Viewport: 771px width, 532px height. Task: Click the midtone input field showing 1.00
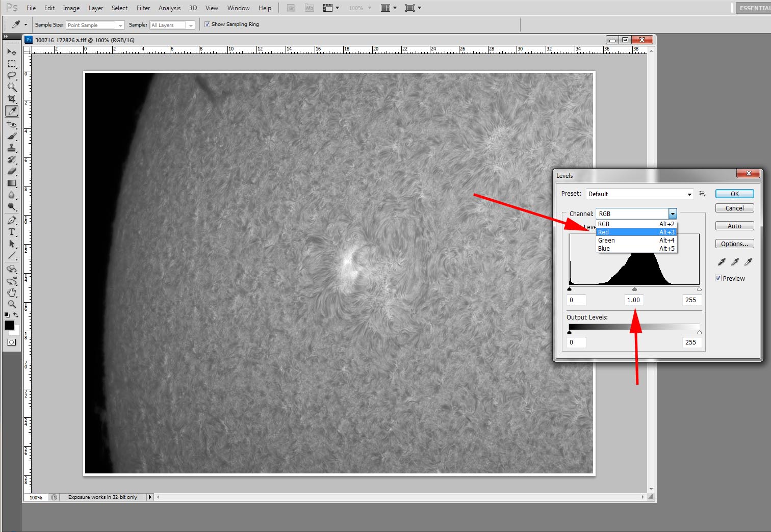point(633,300)
